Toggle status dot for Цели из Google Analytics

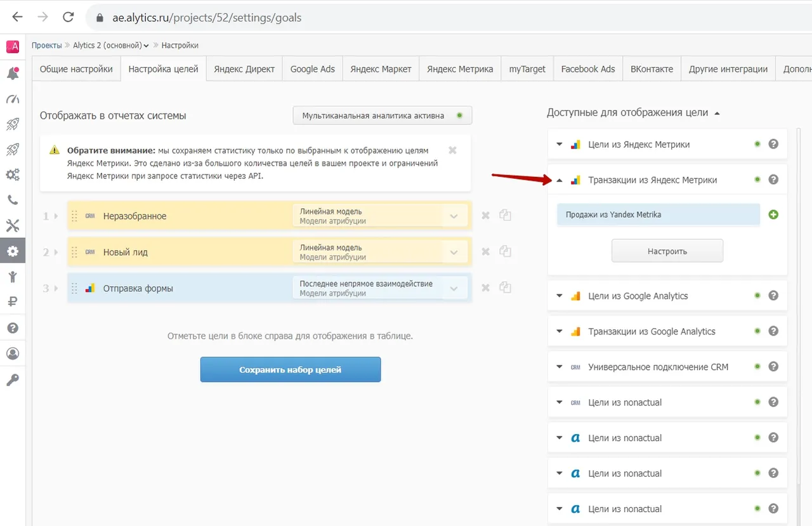click(757, 296)
